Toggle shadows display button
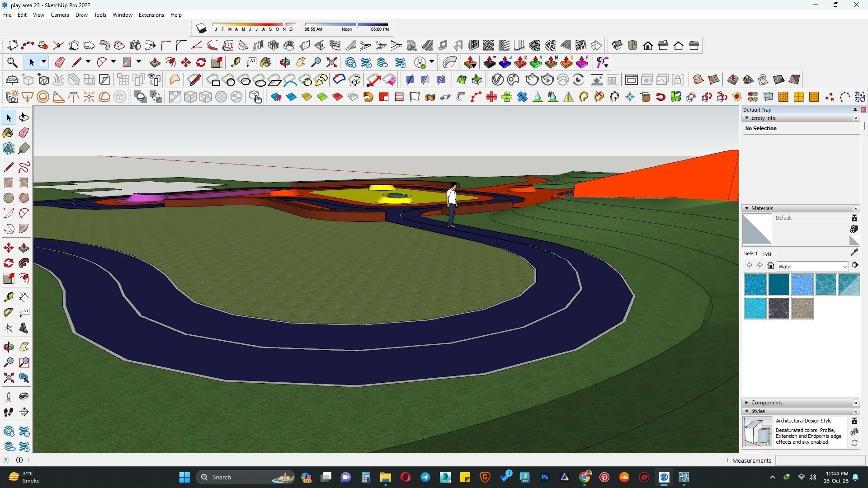Image resolution: width=868 pixels, height=488 pixels. coord(201,28)
